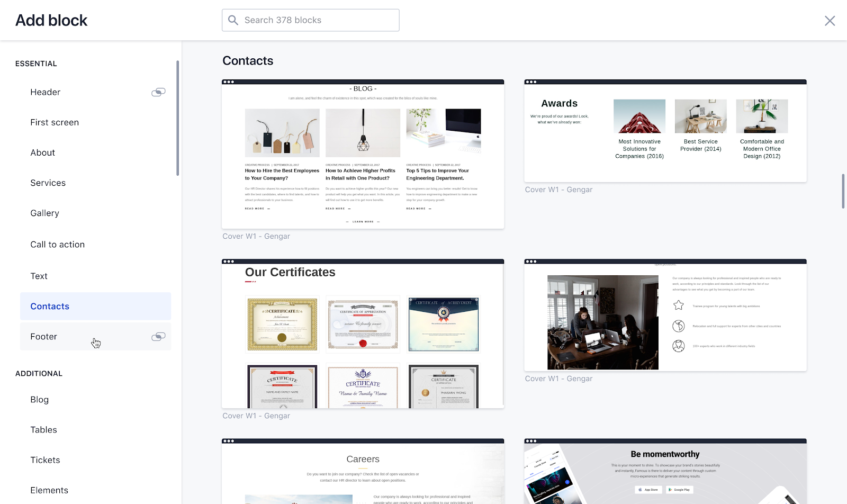The width and height of the screenshot is (847, 504).
Task: Open the Tickets category
Action: [x=95, y=460]
